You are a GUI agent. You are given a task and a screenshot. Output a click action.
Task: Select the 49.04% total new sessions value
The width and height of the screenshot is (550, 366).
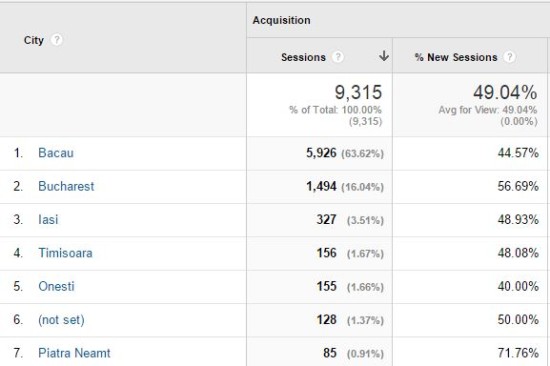tap(505, 93)
